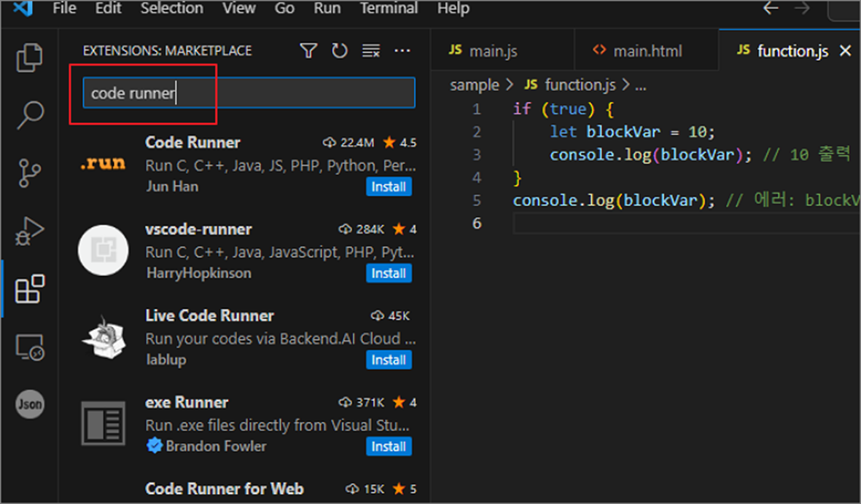Image resolution: width=861 pixels, height=504 pixels.
Task: Install the exe Runner extension
Action: click(x=389, y=447)
